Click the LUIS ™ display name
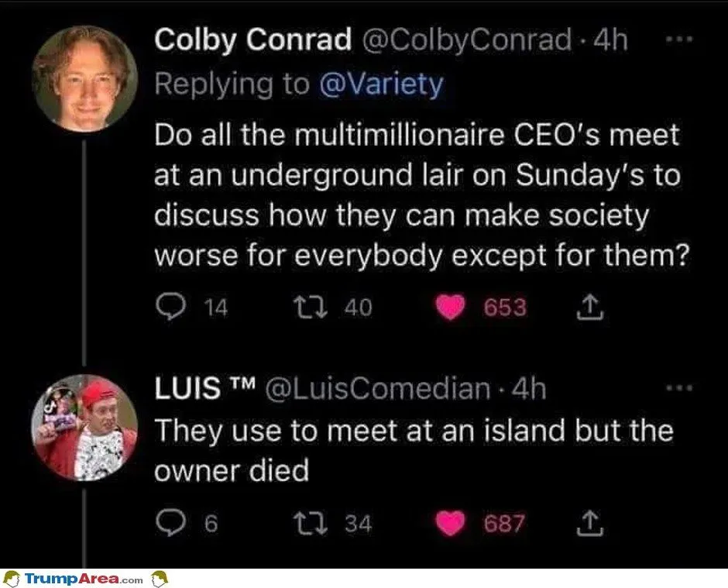Viewport: 728px width, 588px height. click(204, 389)
